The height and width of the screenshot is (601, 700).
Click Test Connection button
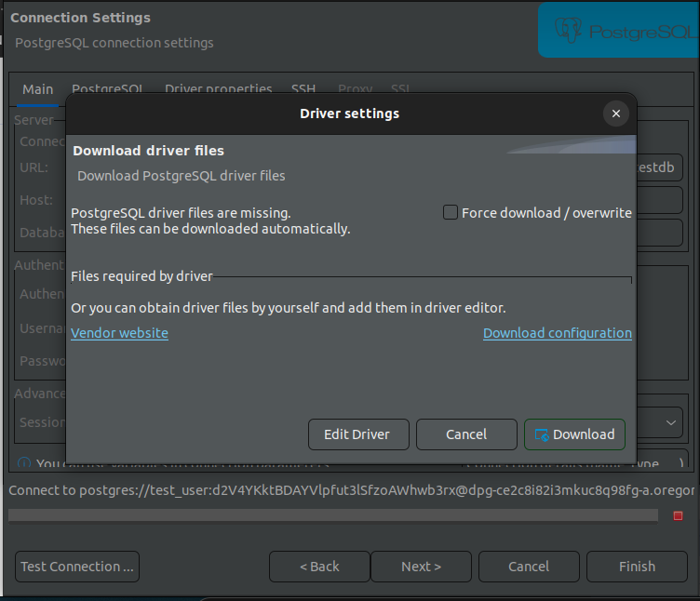(77, 567)
